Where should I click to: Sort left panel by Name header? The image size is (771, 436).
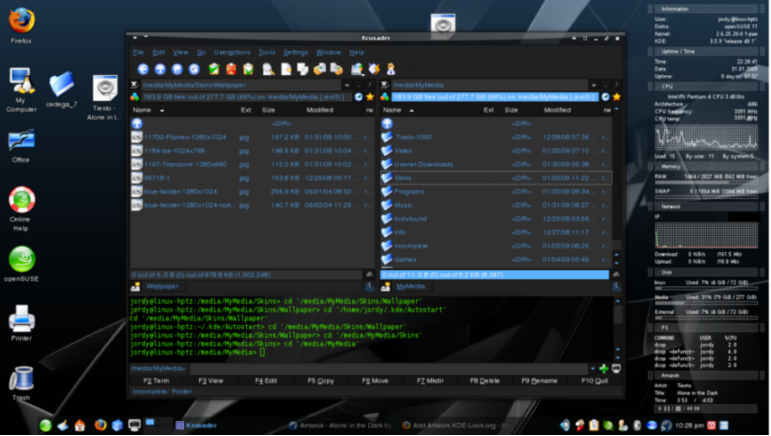185,110
